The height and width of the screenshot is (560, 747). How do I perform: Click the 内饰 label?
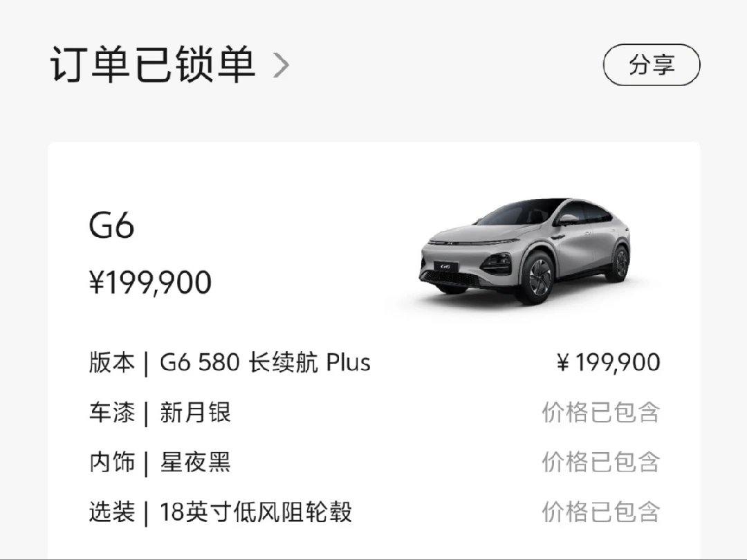(x=112, y=463)
